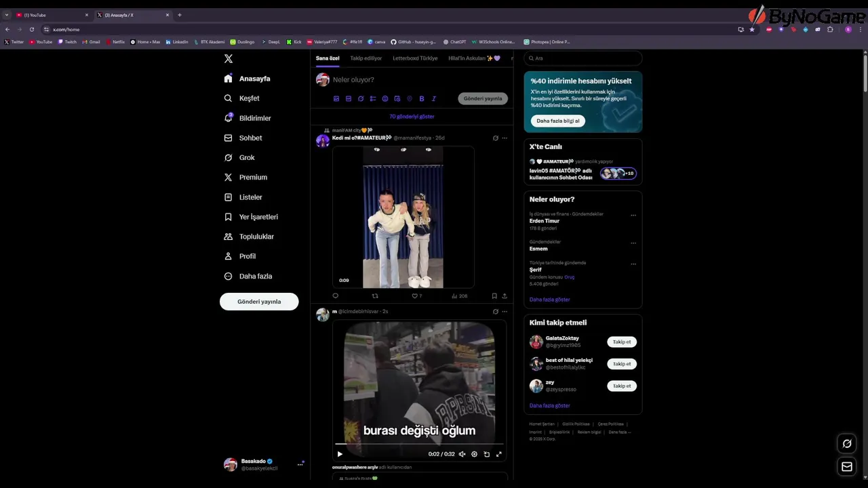Open Yer İşaretleri bookmarks

click(251, 217)
